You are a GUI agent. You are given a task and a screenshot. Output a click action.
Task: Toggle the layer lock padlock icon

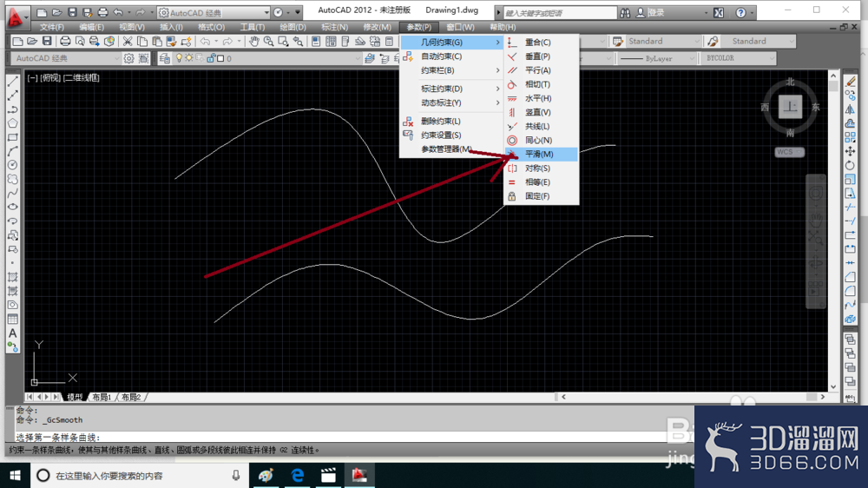click(x=210, y=58)
